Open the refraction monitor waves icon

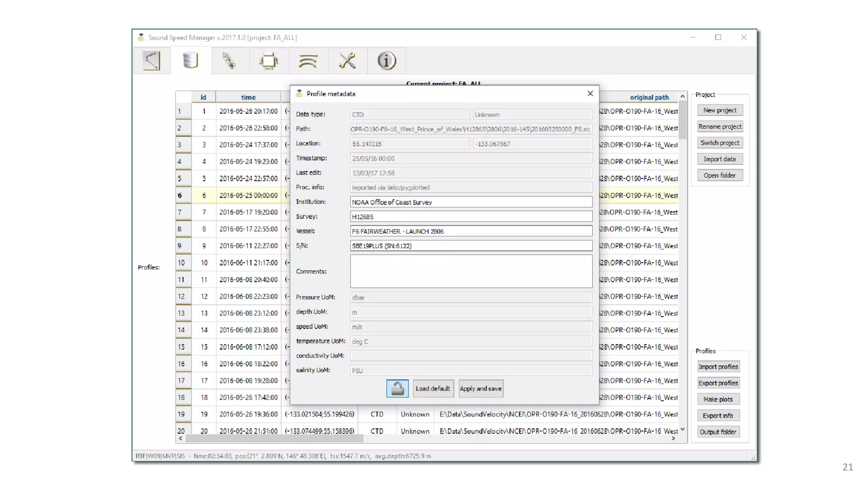coord(308,61)
